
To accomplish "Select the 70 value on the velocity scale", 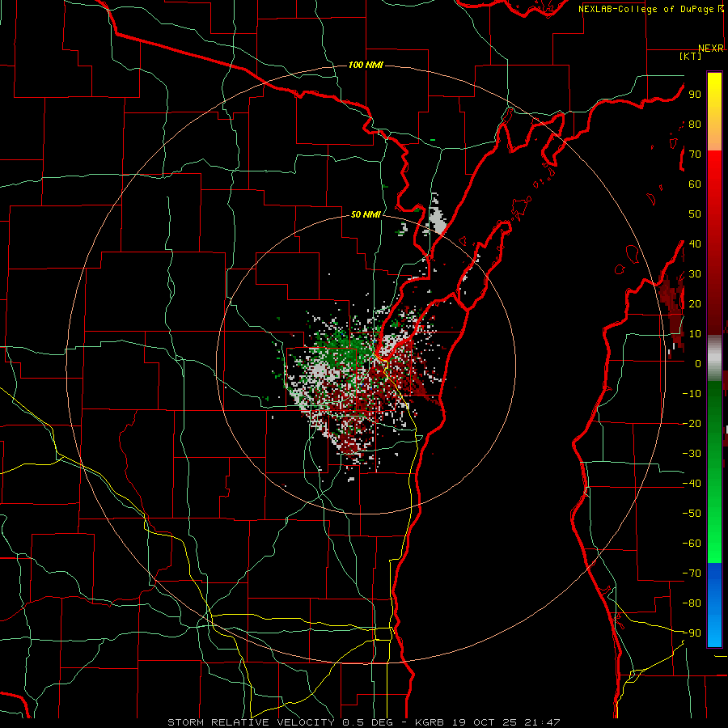I will pyautogui.click(x=695, y=154).
